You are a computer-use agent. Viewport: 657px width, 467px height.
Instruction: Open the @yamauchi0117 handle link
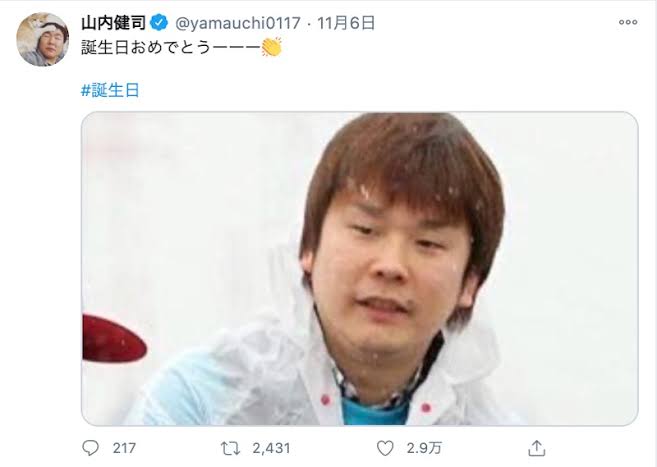pyautogui.click(x=238, y=23)
